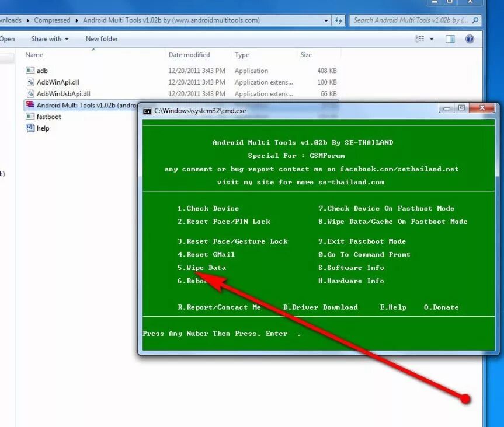Click the New folder toolbar button
This screenshot has height=427, width=504.
102,39
